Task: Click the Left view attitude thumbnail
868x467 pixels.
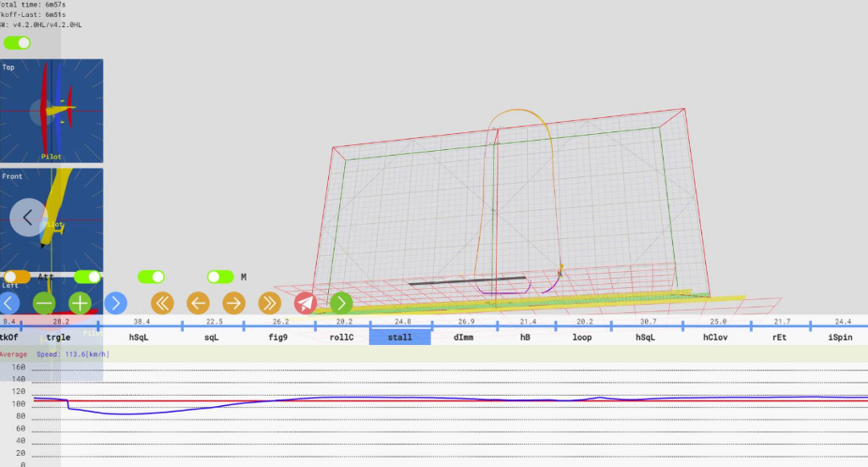Action: (52, 329)
